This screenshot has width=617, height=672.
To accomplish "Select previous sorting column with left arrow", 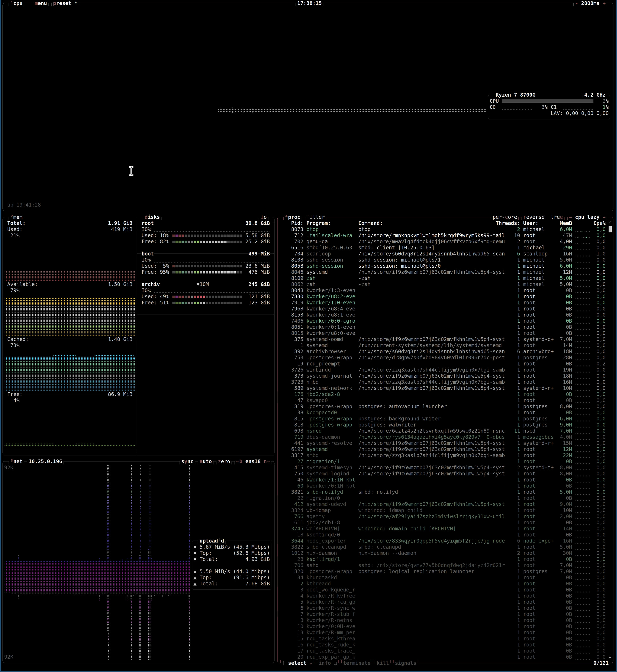I will (x=570, y=217).
